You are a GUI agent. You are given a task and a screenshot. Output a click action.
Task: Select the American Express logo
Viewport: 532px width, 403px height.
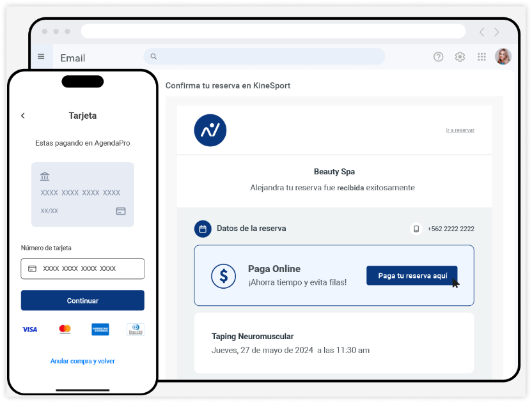point(100,330)
